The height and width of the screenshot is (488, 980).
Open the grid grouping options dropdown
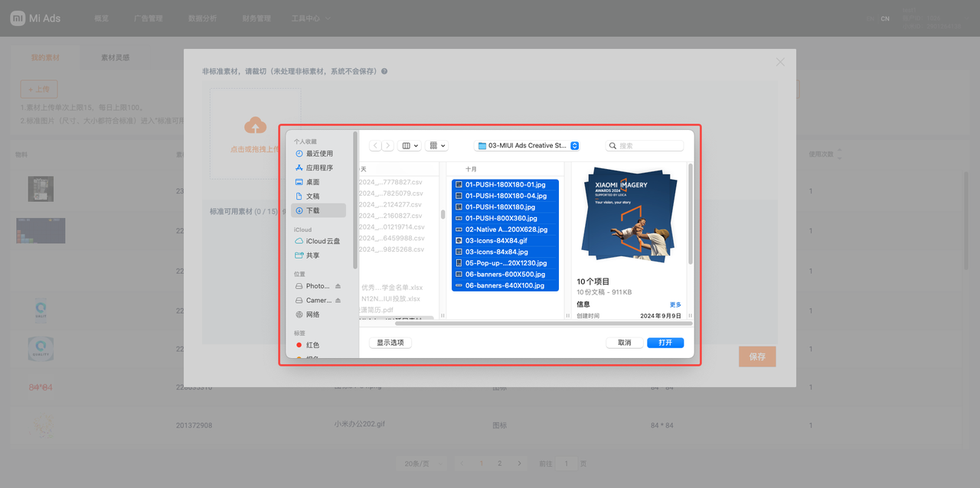[x=437, y=145]
